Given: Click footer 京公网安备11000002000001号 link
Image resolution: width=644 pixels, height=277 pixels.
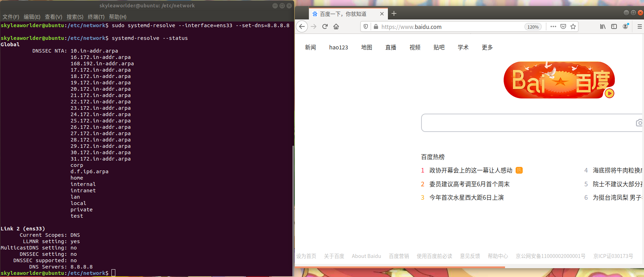Looking at the screenshot, I should tap(551, 256).
